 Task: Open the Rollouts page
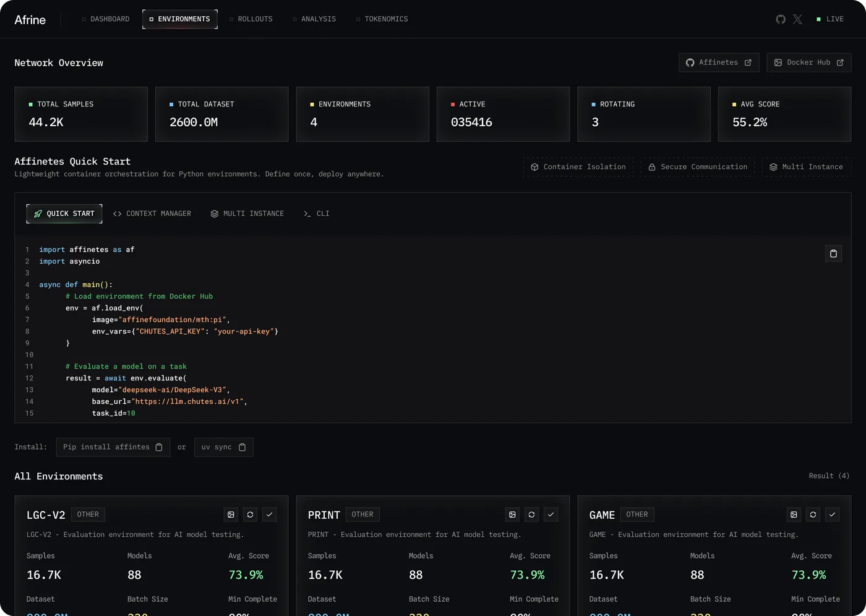point(251,19)
